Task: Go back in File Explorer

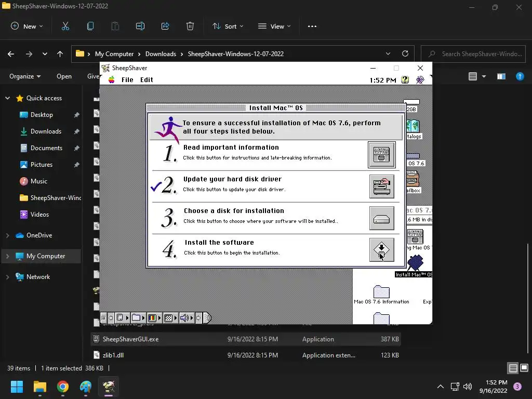Action: pos(11,54)
